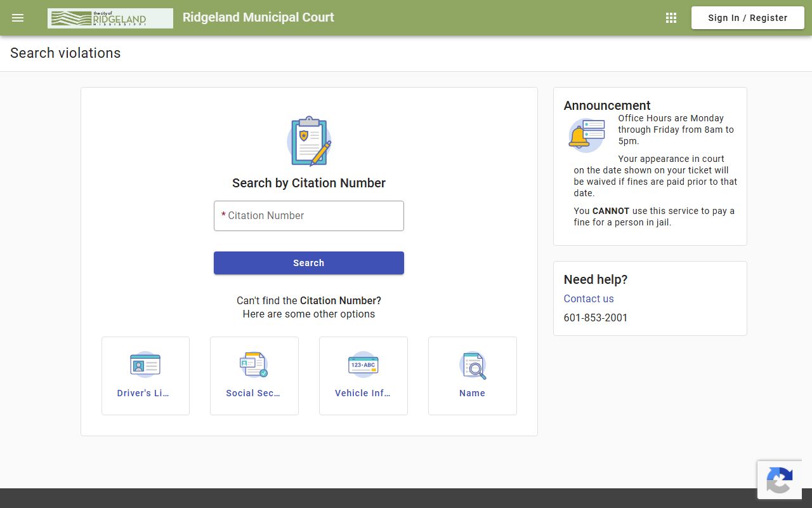Click the Ridgeland Municipal Court title

click(x=258, y=18)
